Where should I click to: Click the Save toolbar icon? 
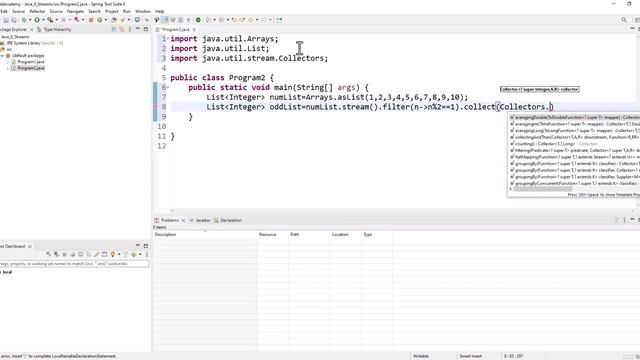(6, 20)
